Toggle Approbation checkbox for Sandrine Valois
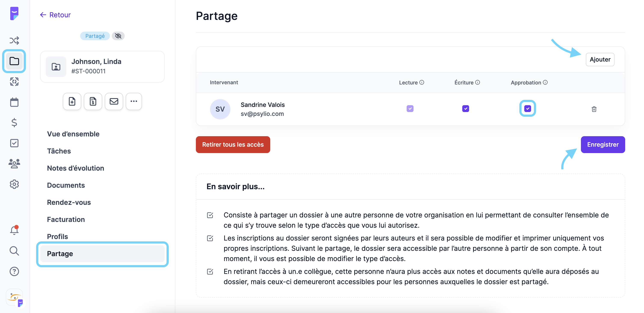 [527, 108]
